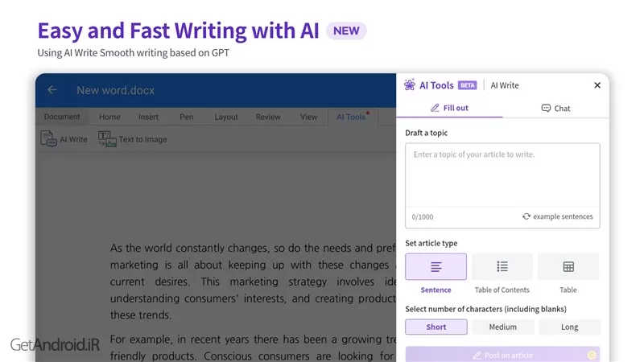Close the AI Tools panel
Screen dimensions: 644x362
(597, 85)
